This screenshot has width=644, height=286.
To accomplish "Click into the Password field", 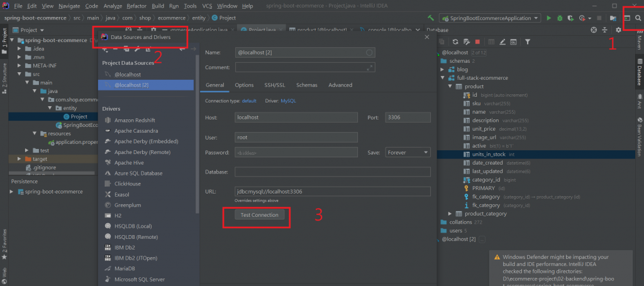I will [x=296, y=152].
